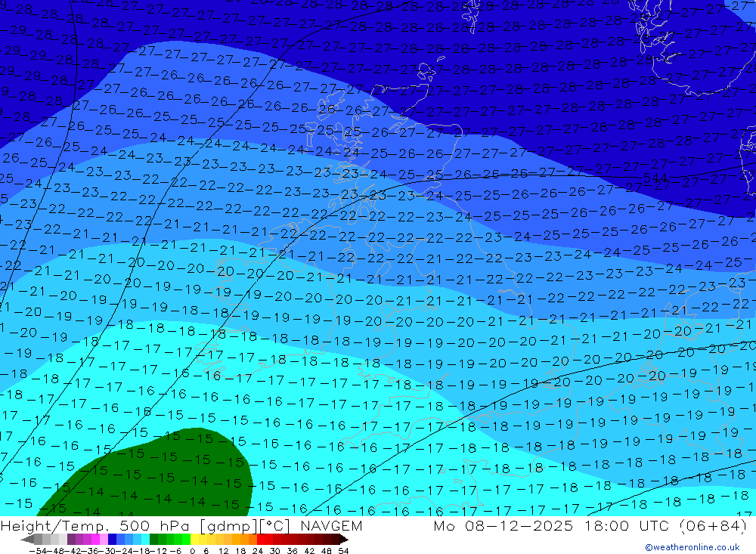The width and height of the screenshot is (756, 554).
Task: Pick the dark blue swatch at -30
Action: [x=112, y=540]
